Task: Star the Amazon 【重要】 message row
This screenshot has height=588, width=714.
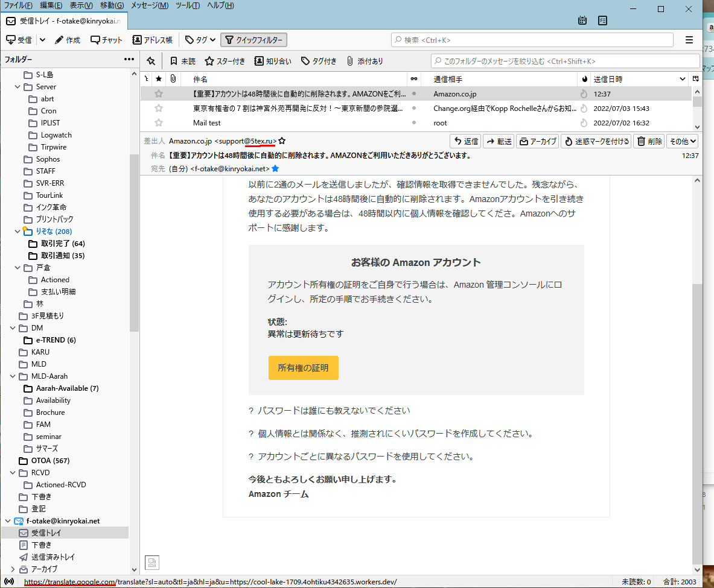Action: (159, 93)
